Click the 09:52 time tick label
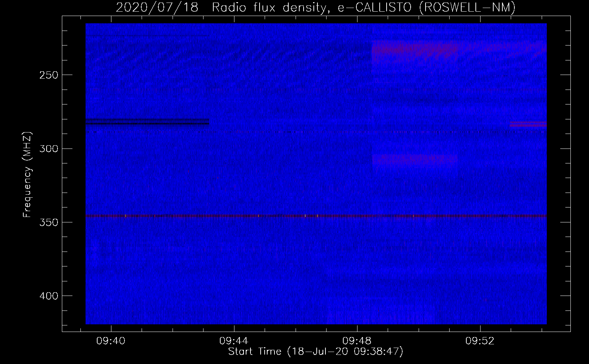This screenshot has width=589, height=364. (x=480, y=341)
